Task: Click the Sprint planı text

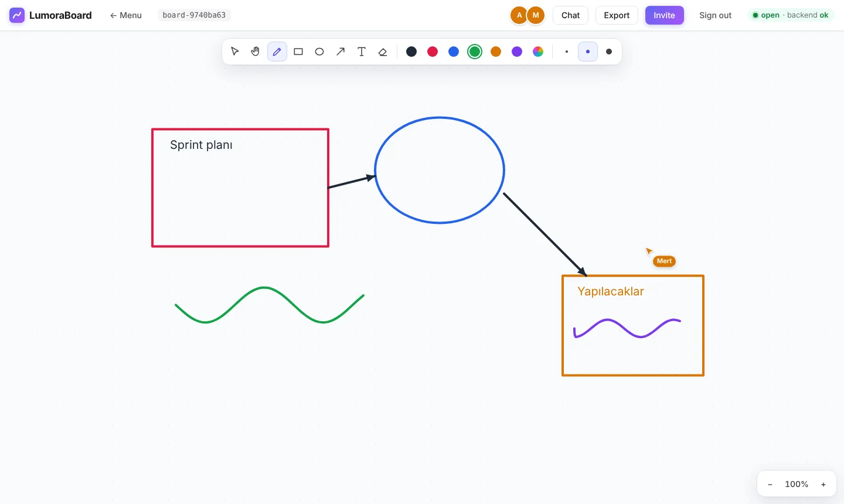Action: tap(201, 145)
